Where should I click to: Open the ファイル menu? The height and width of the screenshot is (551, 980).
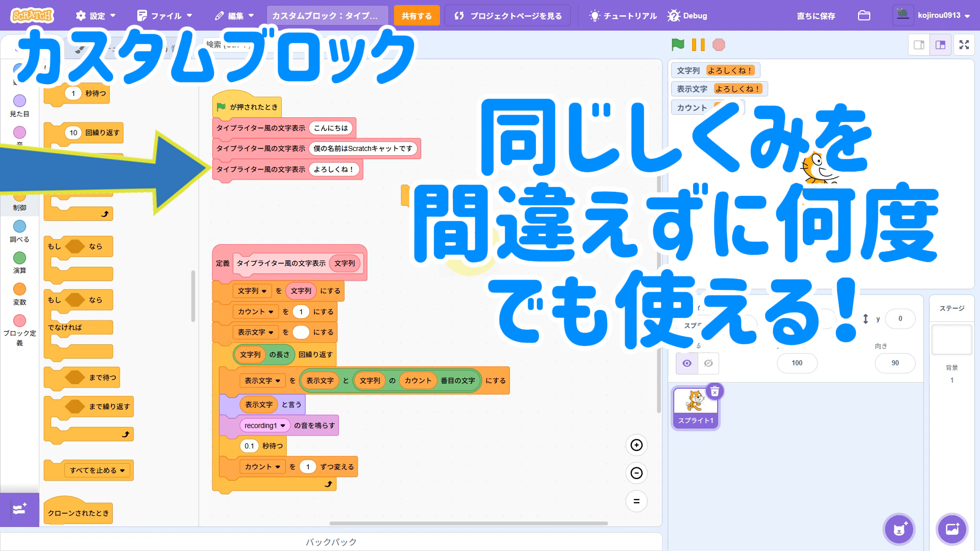coord(164,16)
